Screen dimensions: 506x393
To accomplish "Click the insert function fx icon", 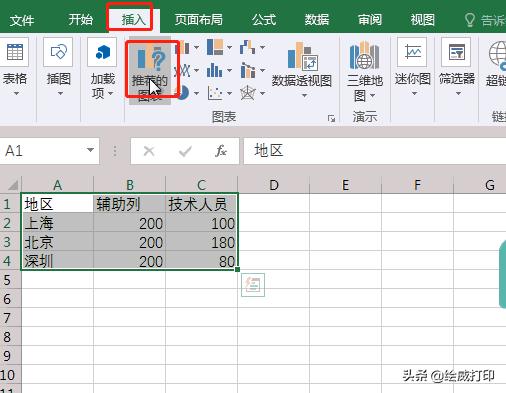I will click(221, 151).
